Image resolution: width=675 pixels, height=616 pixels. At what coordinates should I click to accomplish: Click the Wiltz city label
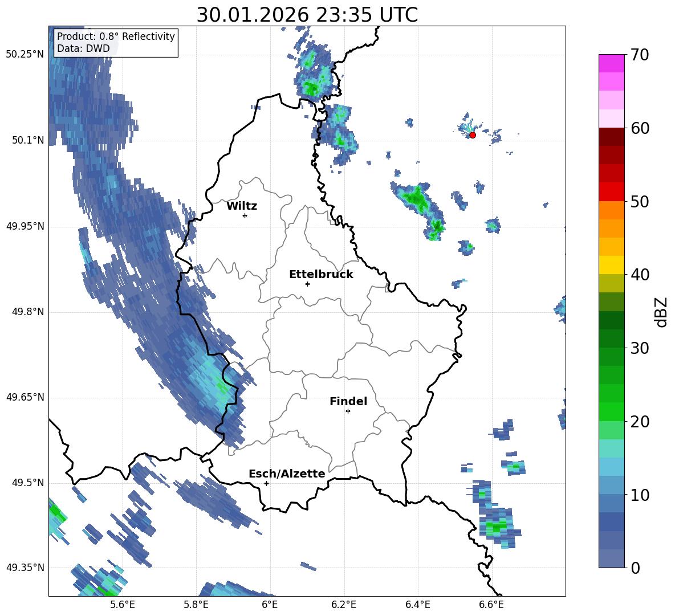(242, 206)
